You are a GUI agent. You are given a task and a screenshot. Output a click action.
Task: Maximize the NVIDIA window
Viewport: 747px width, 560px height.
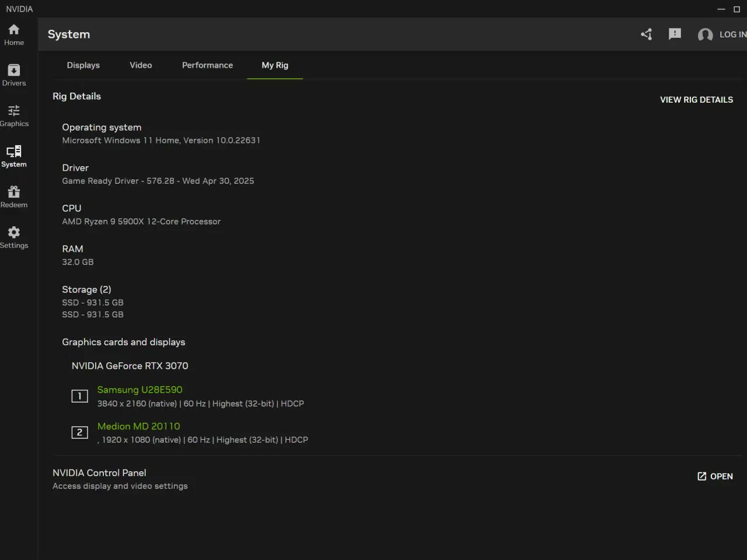(736, 9)
